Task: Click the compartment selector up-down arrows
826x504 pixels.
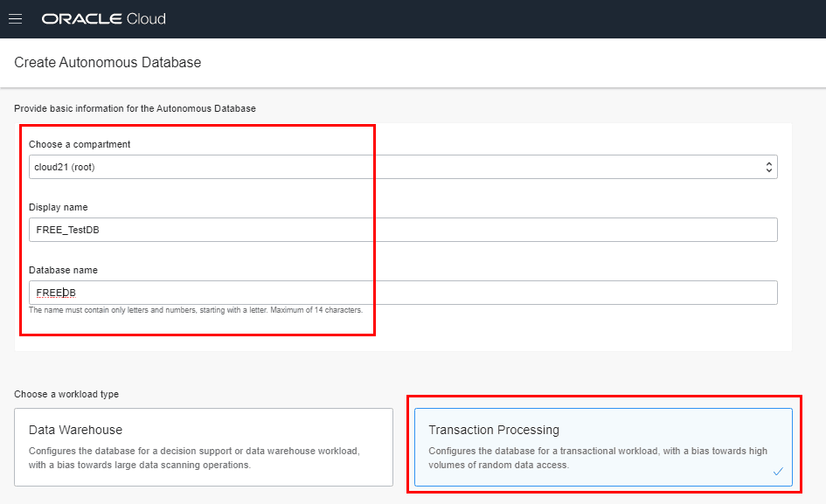Action: [x=768, y=167]
